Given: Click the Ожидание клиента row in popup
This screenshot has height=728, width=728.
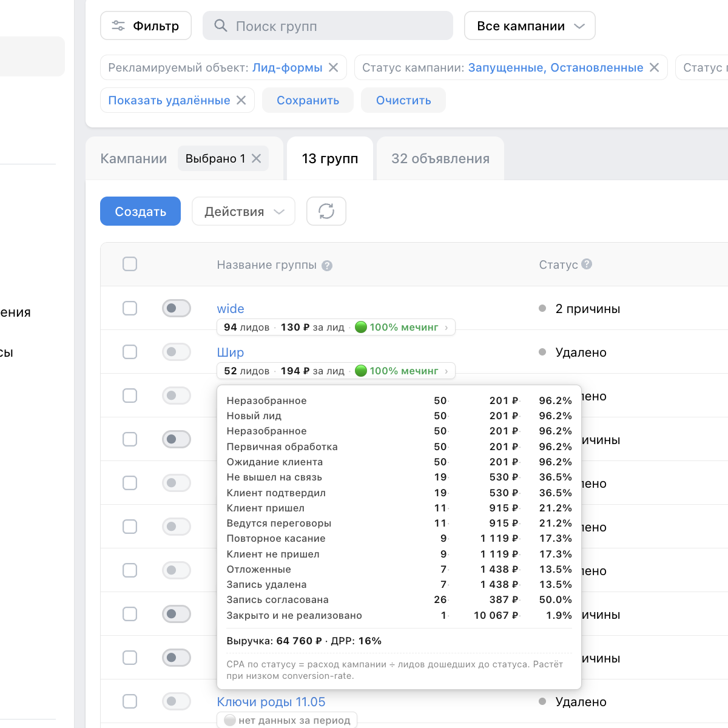Looking at the screenshot, I should click(x=399, y=462).
